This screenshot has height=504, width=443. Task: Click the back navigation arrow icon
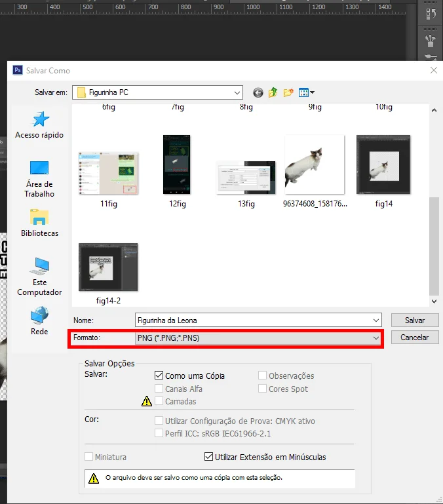click(x=258, y=92)
